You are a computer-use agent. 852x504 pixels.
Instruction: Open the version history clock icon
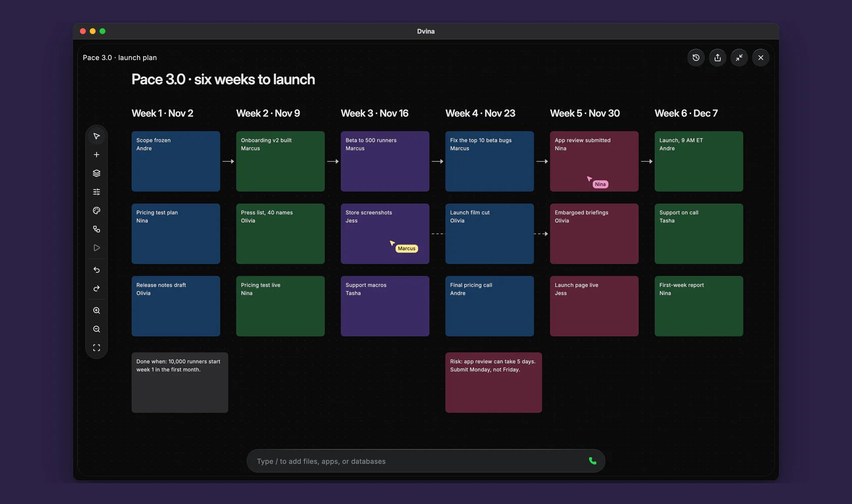coord(696,57)
